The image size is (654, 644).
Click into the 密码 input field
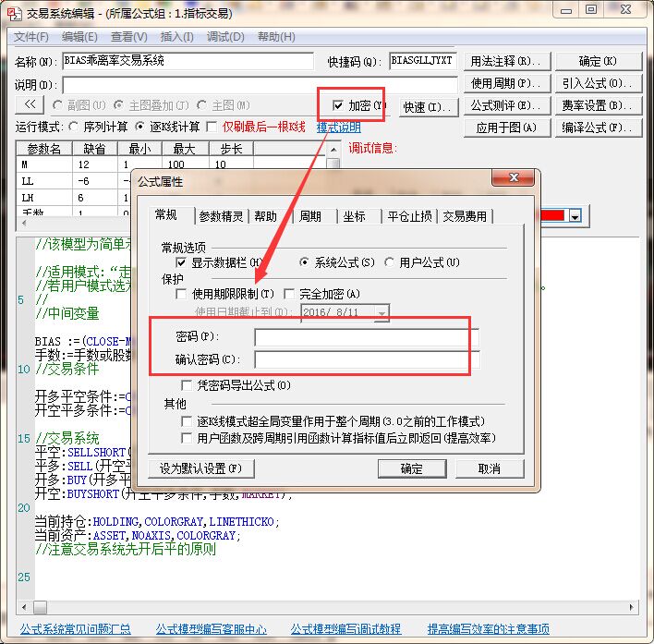(367, 337)
